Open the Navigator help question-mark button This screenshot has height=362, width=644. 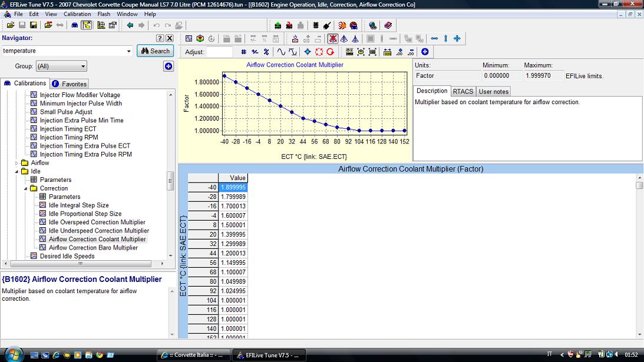coord(160,38)
